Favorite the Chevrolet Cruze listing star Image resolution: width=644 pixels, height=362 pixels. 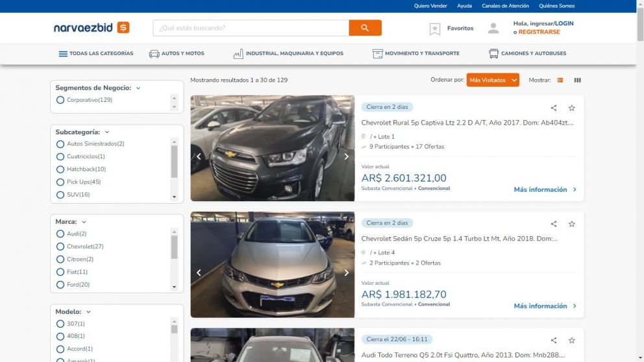[x=572, y=224]
